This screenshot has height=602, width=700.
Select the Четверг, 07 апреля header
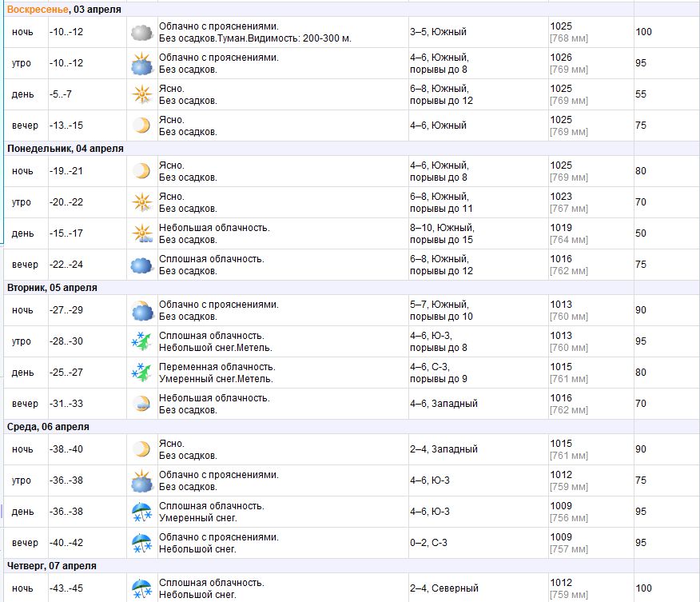click(x=52, y=566)
